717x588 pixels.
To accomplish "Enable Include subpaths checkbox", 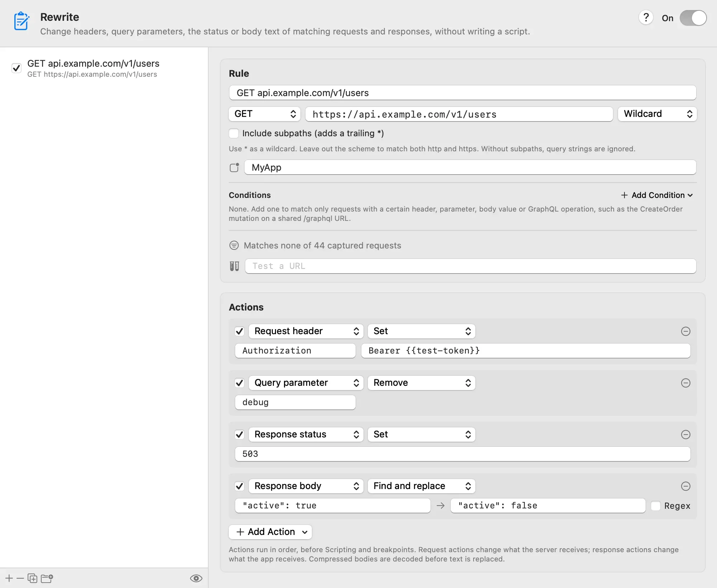I will [234, 133].
